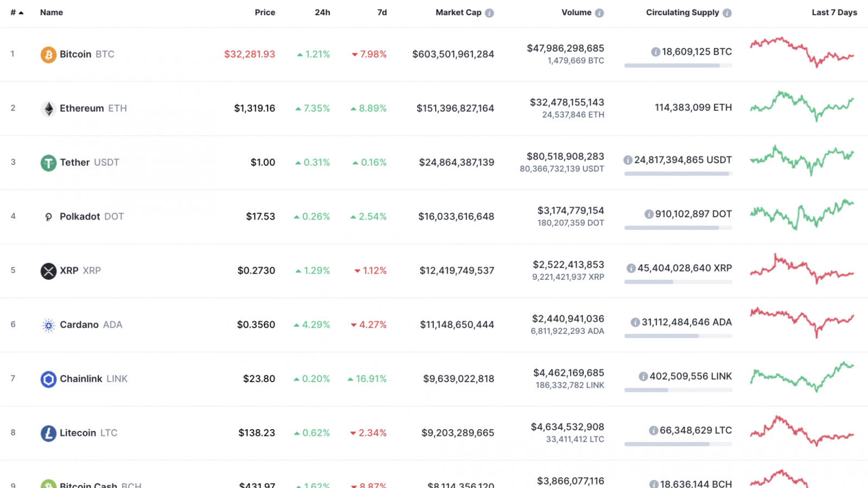
Task: Click the XRP black logo icon
Action: (x=48, y=271)
